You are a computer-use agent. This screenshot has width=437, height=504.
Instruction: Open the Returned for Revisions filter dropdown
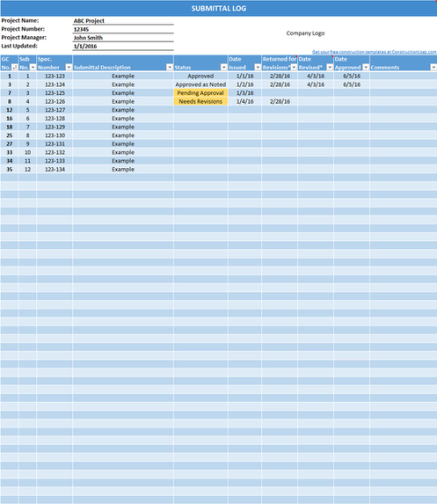[x=294, y=67]
